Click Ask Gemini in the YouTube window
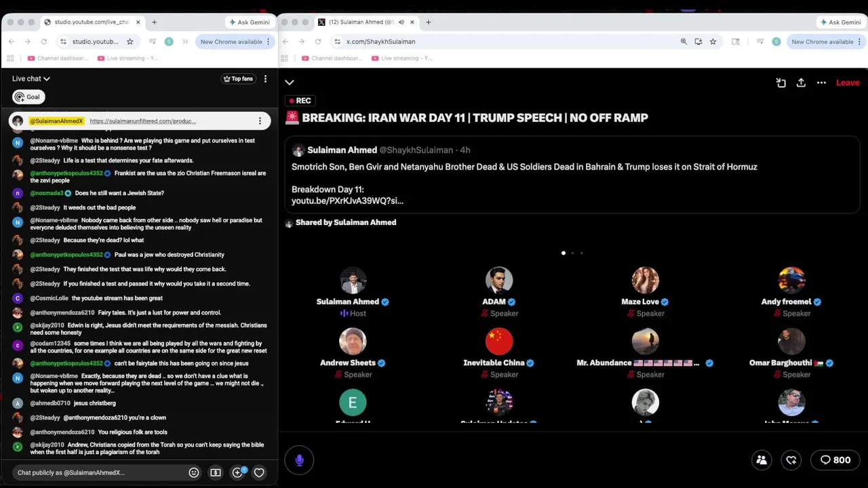 250,22
